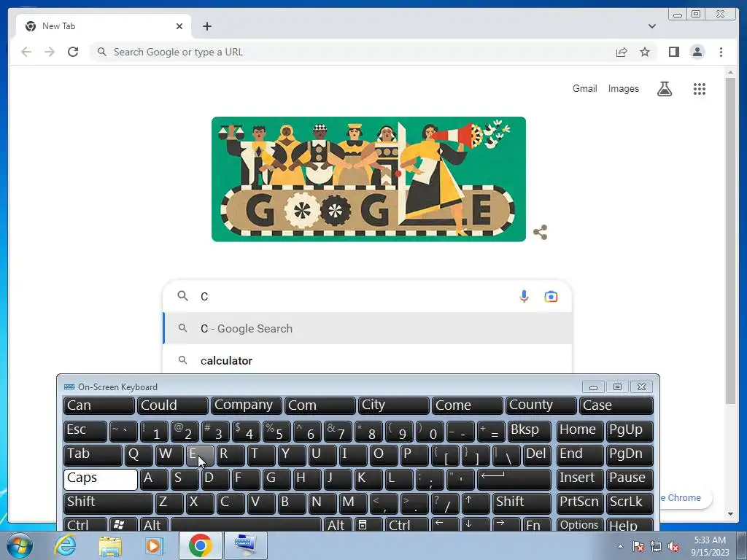Open Windows Media Player from taskbar
The width and height of the screenshot is (747, 560).
coord(155,545)
